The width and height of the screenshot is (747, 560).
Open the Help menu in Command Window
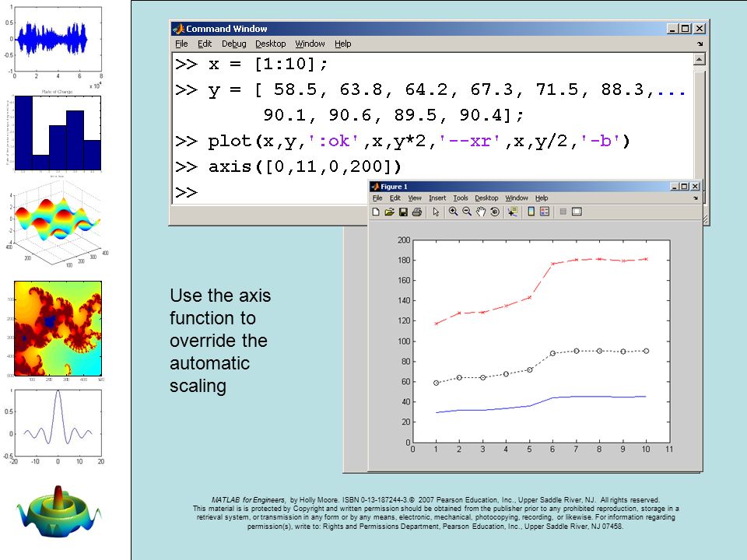click(x=342, y=44)
